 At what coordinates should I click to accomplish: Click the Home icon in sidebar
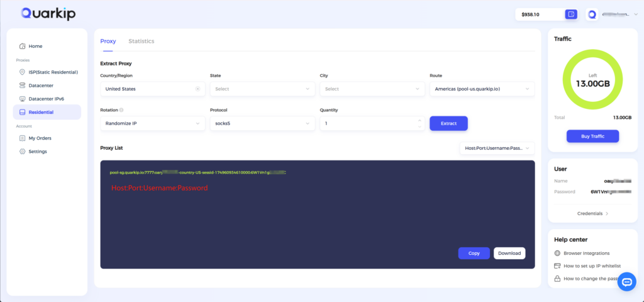click(23, 46)
